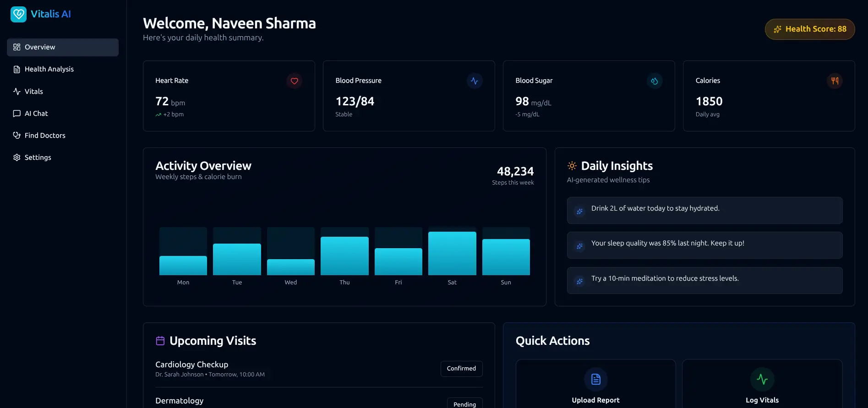
Task: Click the Vitalis AI heart logo
Action: [x=18, y=14]
